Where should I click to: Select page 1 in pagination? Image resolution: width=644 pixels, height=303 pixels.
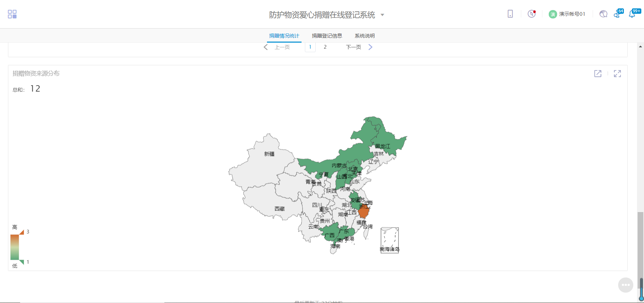pos(310,47)
